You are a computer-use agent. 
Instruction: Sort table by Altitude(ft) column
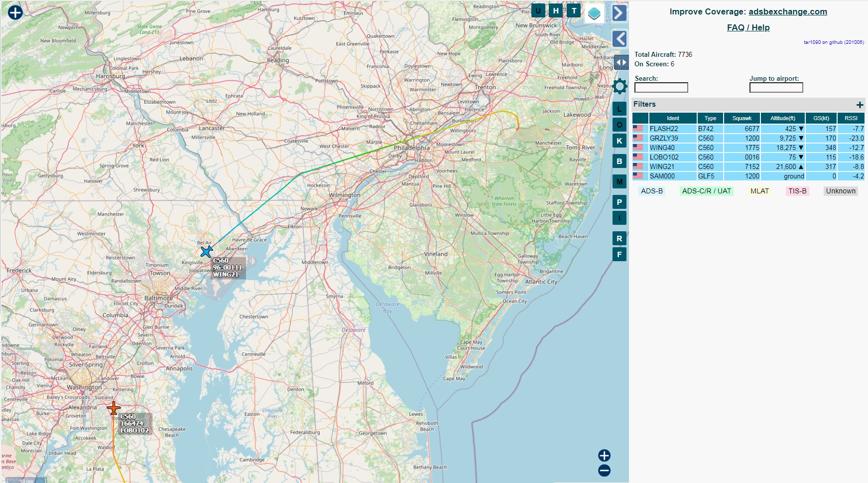pos(783,118)
